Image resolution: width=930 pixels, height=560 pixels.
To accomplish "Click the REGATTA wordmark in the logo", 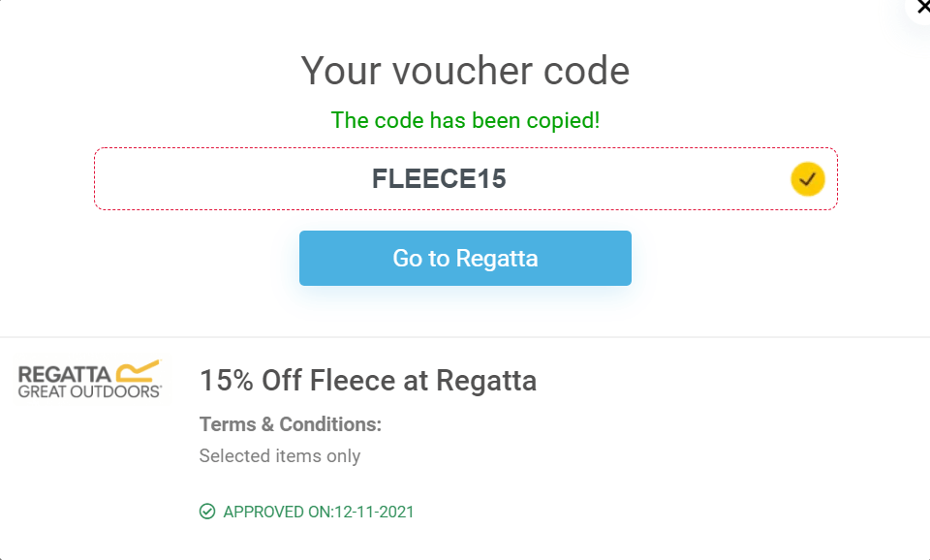I will (x=65, y=374).
